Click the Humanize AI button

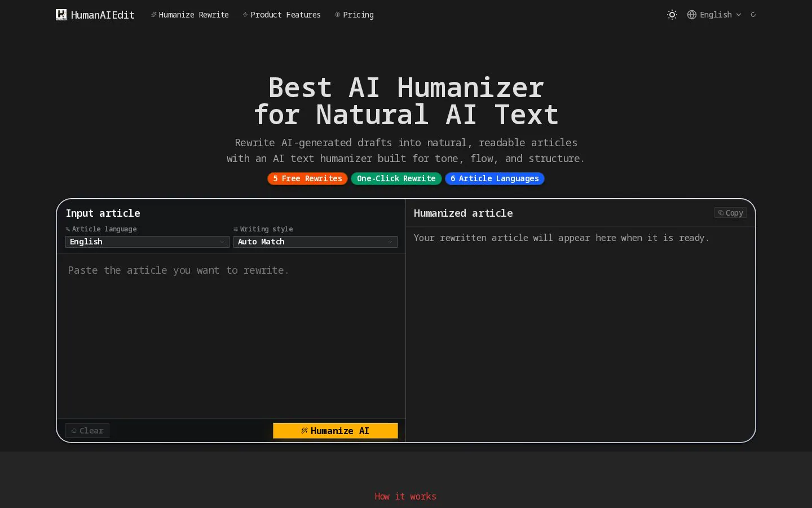pyautogui.click(x=336, y=431)
